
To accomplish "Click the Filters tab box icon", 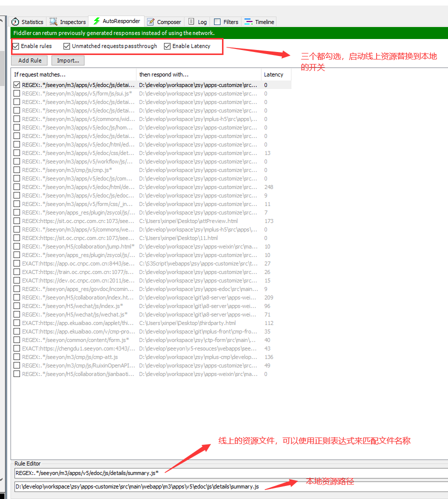I will (217, 21).
